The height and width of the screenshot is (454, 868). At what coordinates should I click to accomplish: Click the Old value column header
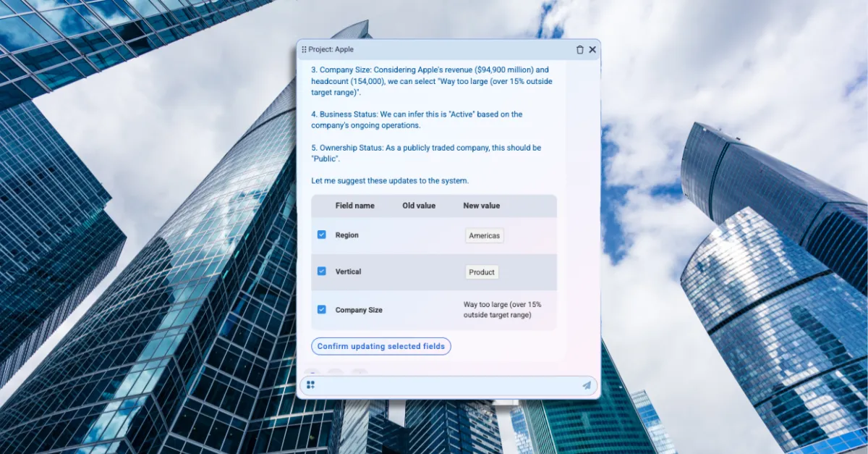(x=419, y=206)
